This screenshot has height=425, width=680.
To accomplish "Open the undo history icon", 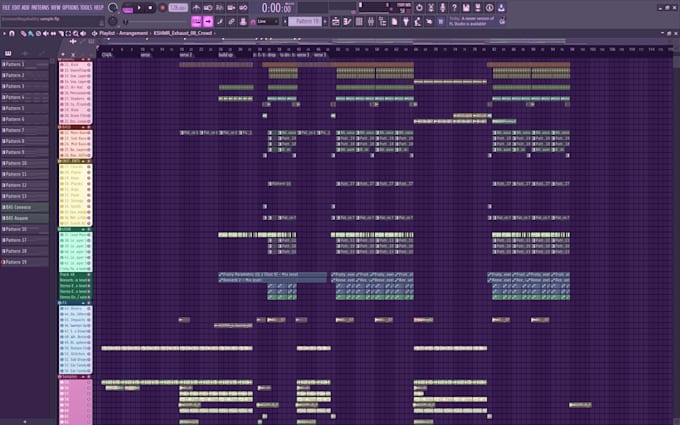I will 419,8.
